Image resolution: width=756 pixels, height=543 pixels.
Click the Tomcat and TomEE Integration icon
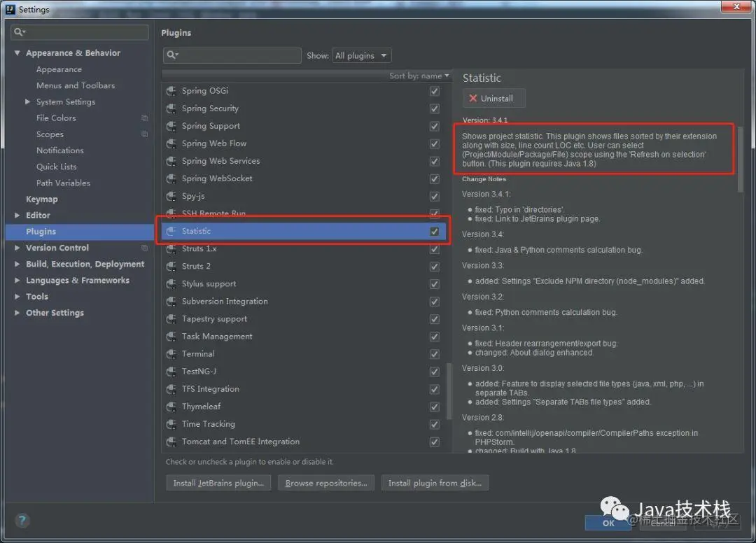tap(171, 442)
